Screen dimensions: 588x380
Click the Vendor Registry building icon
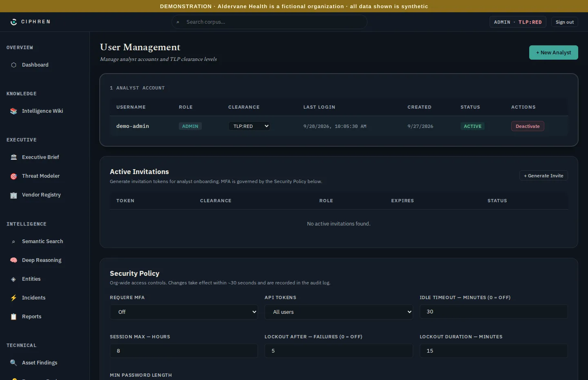tap(13, 195)
